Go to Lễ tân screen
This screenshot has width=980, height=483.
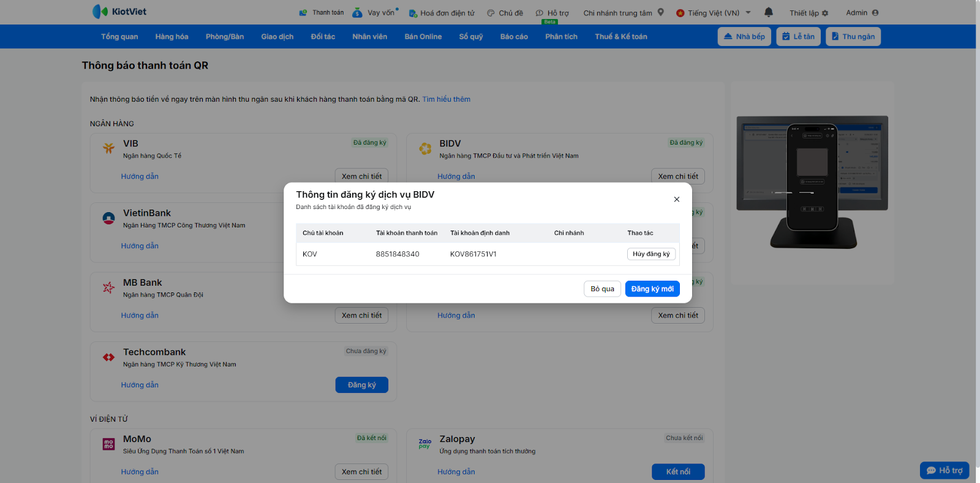(799, 37)
